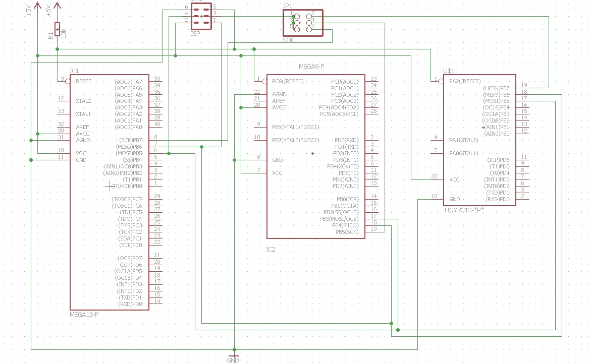Select the R1 resistor symbol
Viewport: 592px width, 364px height.
(x=57, y=29)
